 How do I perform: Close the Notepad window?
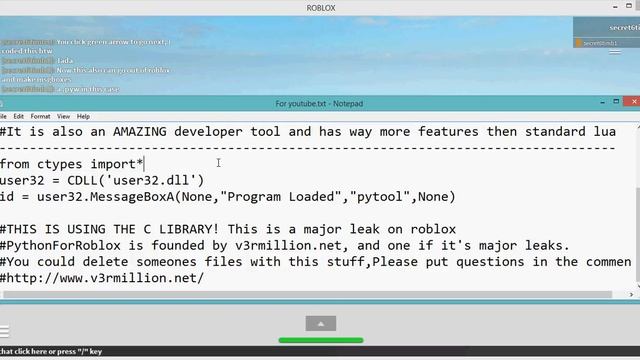(632, 102)
